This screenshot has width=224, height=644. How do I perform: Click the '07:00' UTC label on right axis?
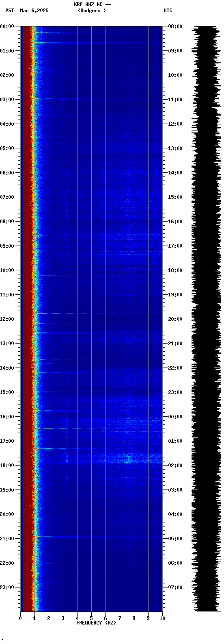click(175, 587)
